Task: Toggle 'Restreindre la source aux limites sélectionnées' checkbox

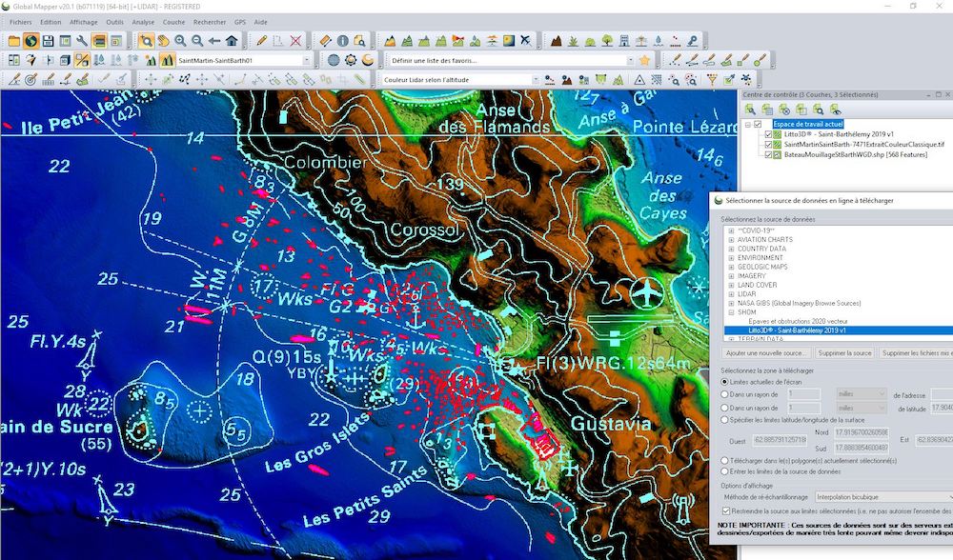Action: 725,511
